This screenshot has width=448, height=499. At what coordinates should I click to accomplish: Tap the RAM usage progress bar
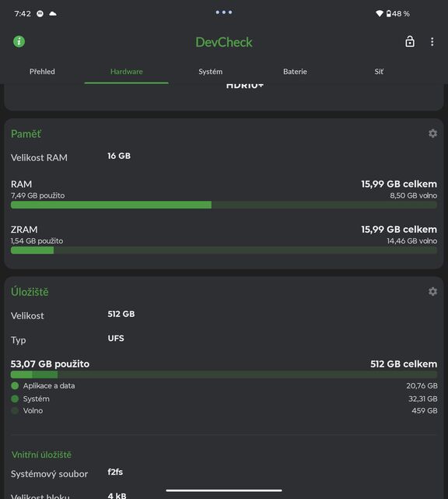click(x=224, y=205)
